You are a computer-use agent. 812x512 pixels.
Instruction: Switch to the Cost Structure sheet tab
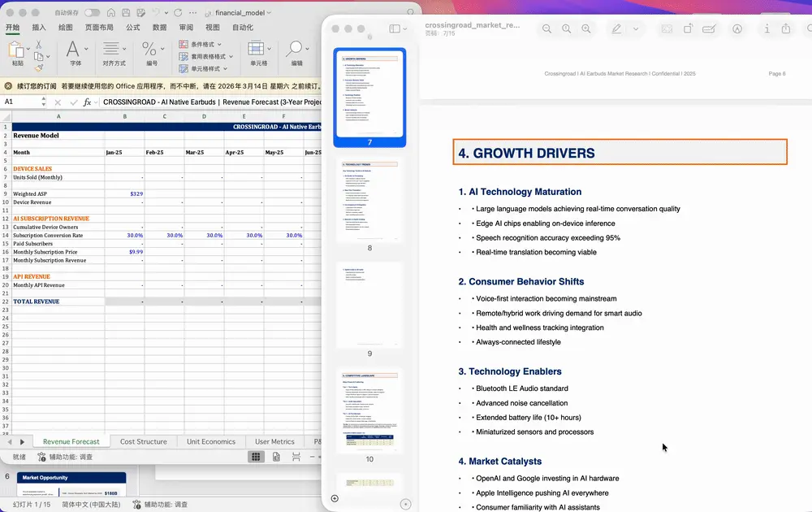[143, 441]
